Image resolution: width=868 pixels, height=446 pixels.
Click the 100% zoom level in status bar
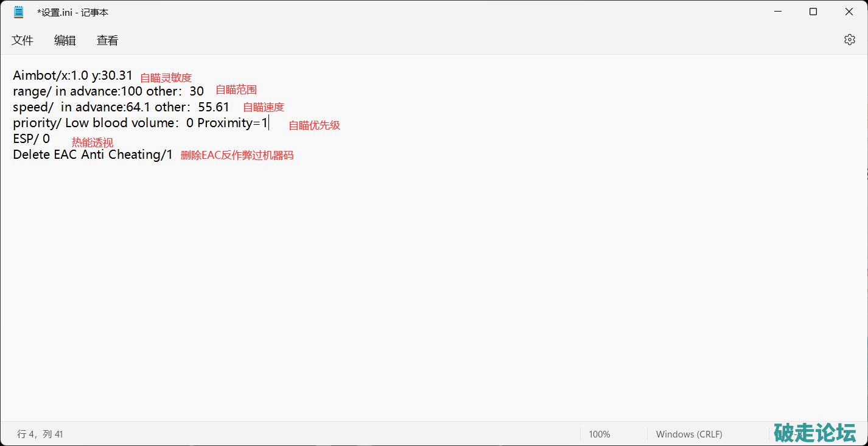point(600,434)
